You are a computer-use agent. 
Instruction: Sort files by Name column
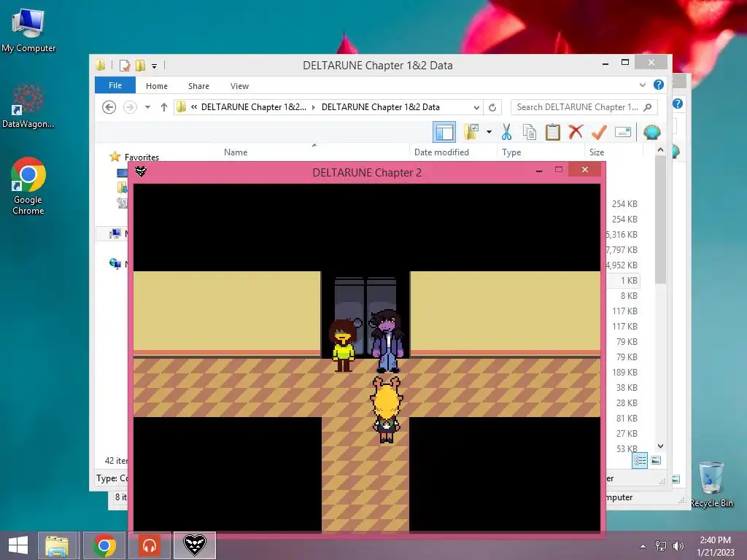(x=236, y=152)
